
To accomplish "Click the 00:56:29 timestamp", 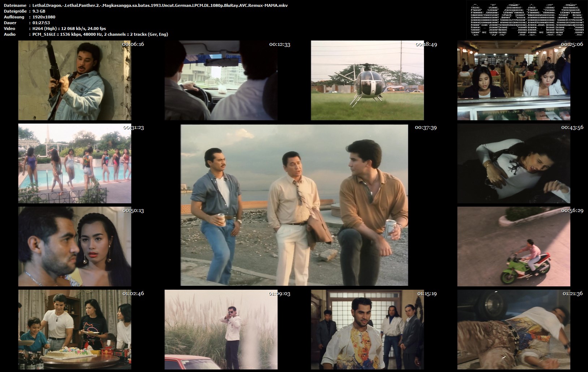I will [x=572, y=211].
